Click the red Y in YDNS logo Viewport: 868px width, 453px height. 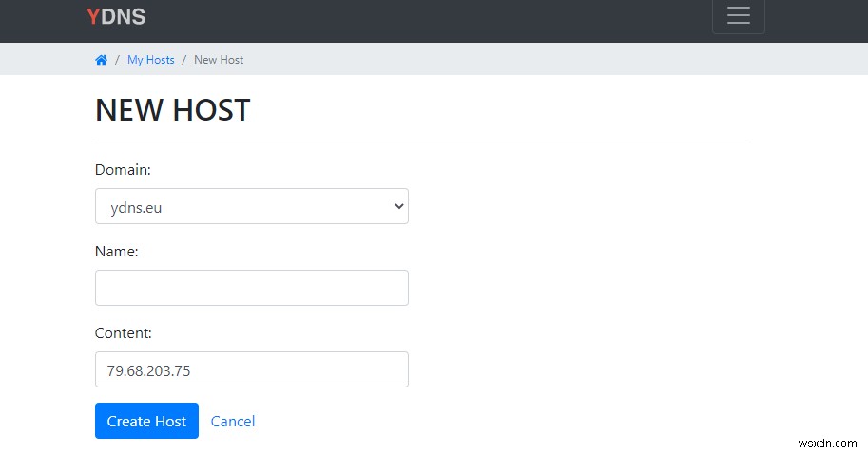coord(93,16)
